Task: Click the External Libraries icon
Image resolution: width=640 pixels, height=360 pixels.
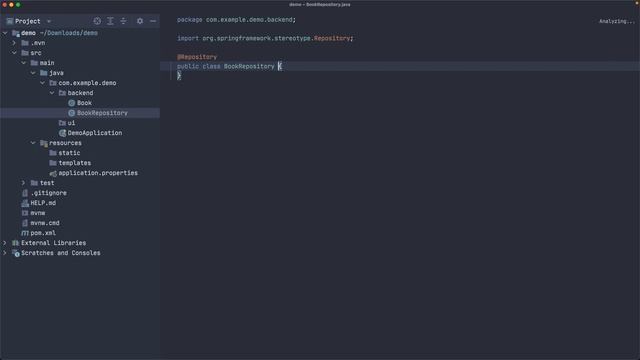Action: pos(16,243)
